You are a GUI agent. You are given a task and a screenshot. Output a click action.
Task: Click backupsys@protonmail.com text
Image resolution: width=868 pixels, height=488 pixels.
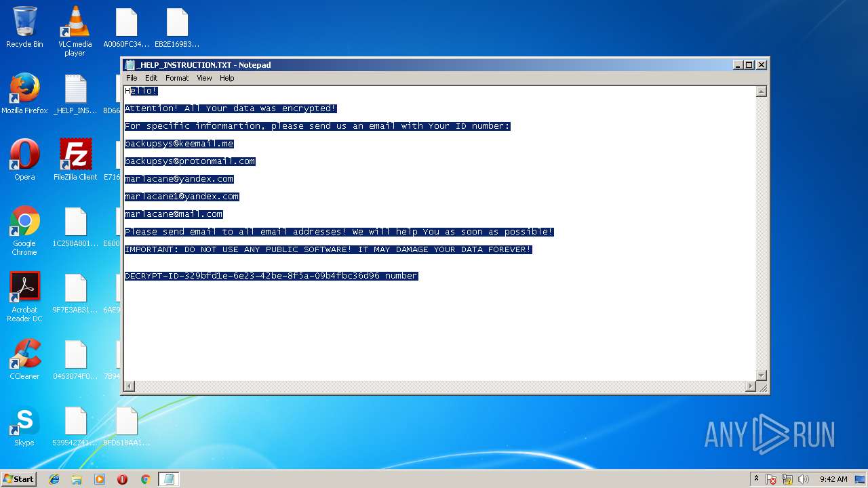tap(190, 161)
